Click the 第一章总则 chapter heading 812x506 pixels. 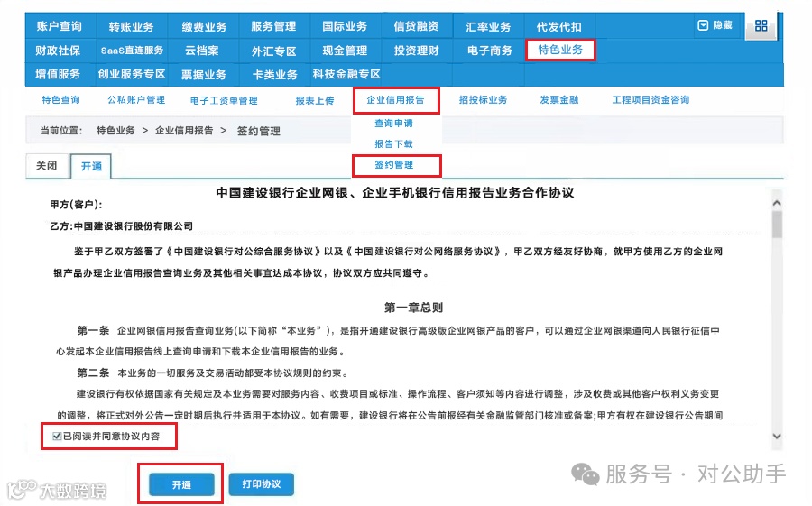413,308
